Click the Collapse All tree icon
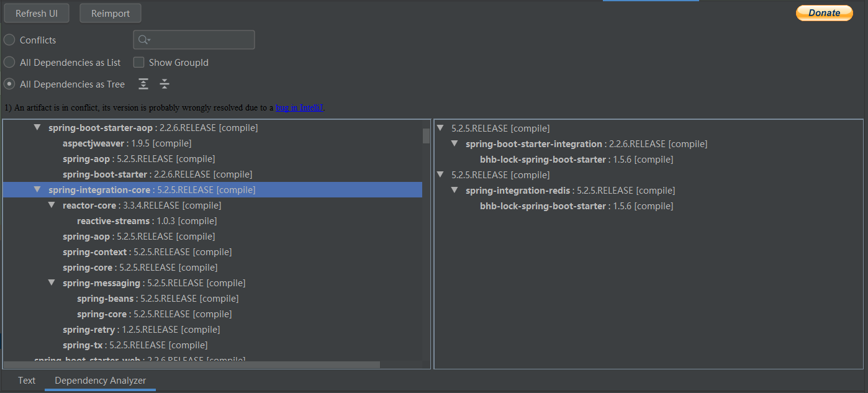 (165, 84)
